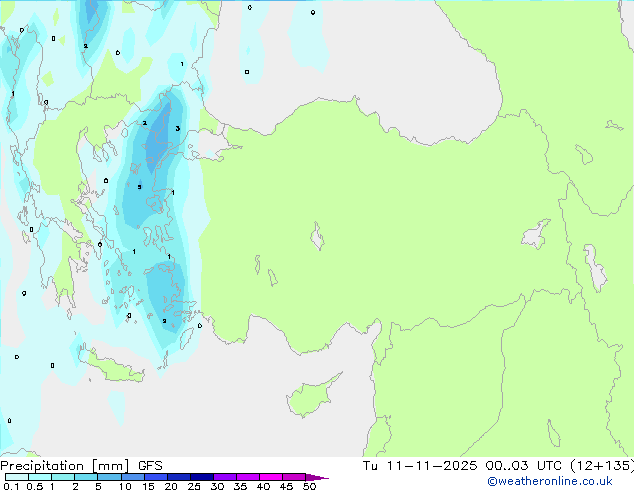Click the Cyprus island on the map
This screenshot has height=490, width=634.
pyautogui.click(x=311, y=397)
